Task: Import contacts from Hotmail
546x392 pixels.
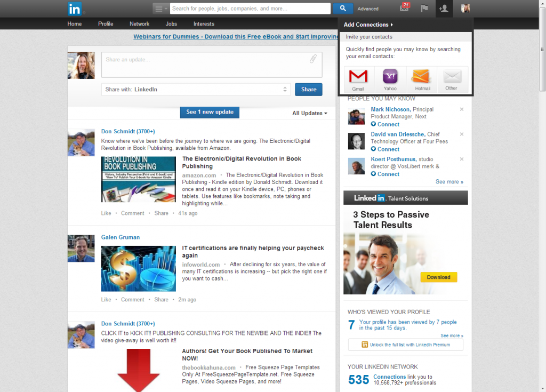Action: pyautogui.click(x=422, y=80)
